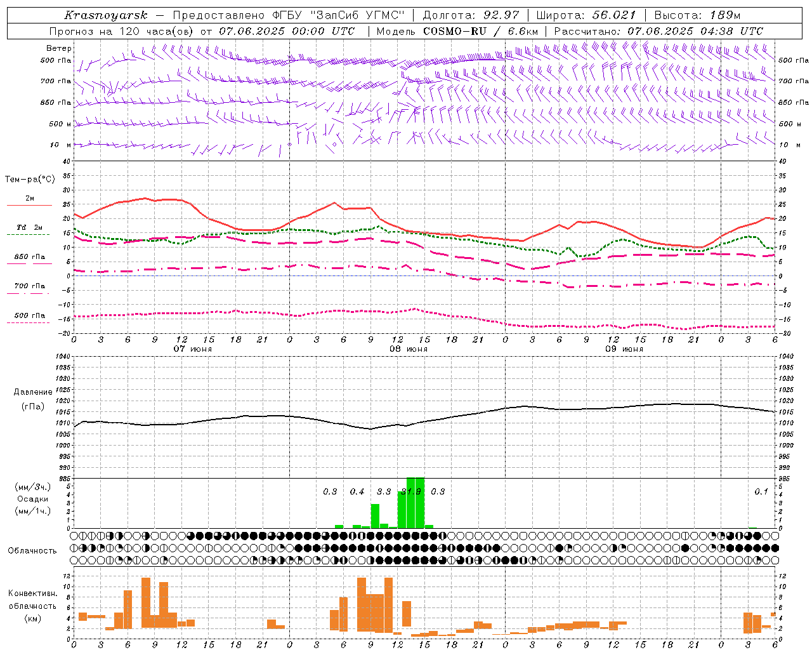Click the 'Осадки' precipitation label
The height and width of the screenshot is (650, 812).
pos(33,499)
